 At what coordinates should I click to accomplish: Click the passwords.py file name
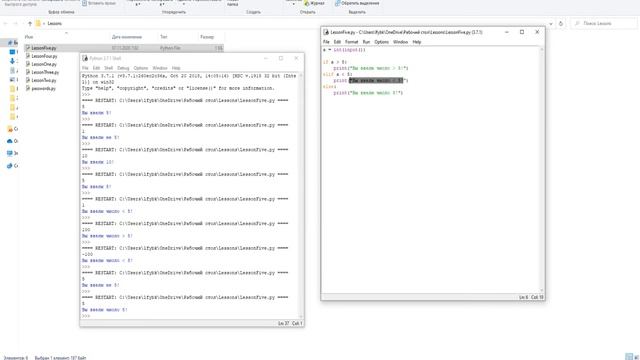tap(43, 89)
